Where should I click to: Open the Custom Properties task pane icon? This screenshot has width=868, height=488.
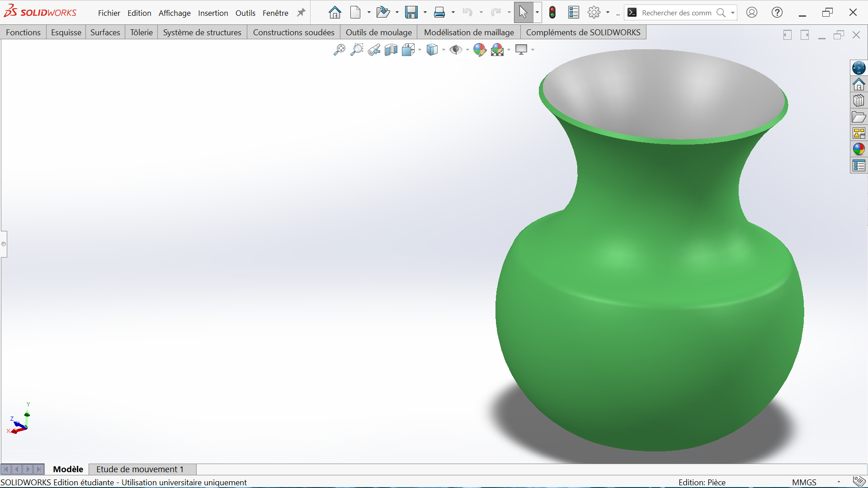(x=859, y=166)
